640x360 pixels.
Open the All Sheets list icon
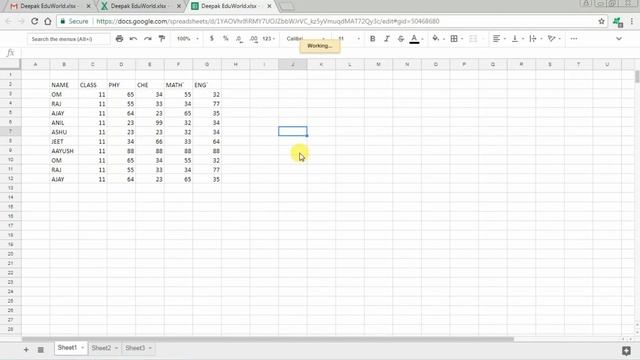click(x=40, y=349)
